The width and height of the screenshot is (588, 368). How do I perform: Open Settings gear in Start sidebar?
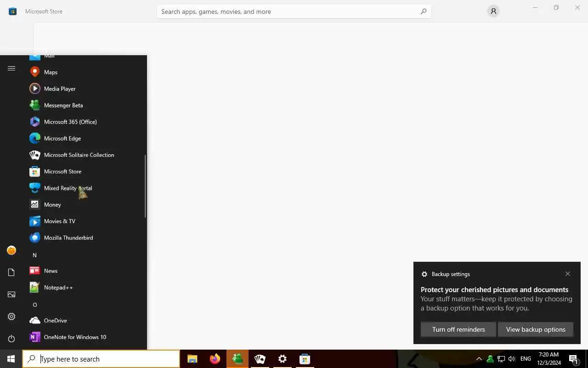click(11, 316)
